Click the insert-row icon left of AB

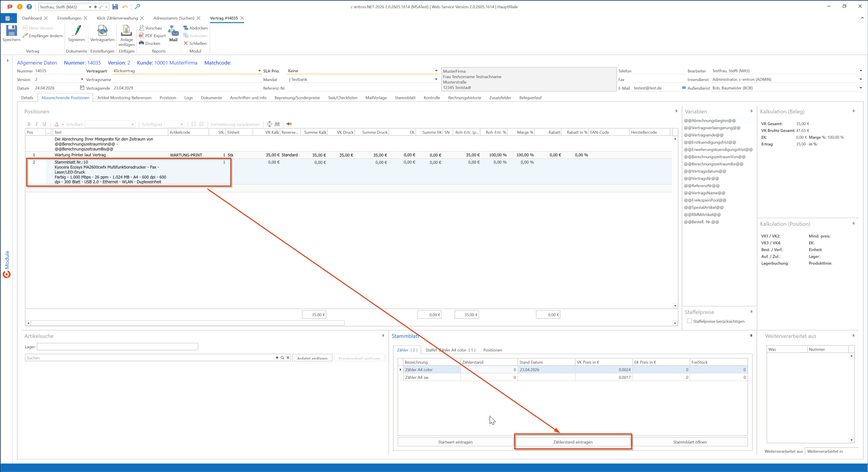(269, 124)
